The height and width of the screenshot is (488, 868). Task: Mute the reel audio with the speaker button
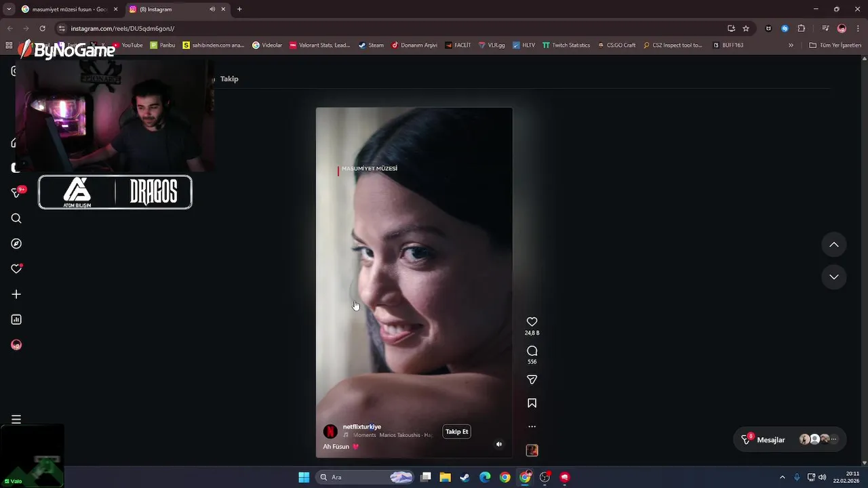coord(499,445)
